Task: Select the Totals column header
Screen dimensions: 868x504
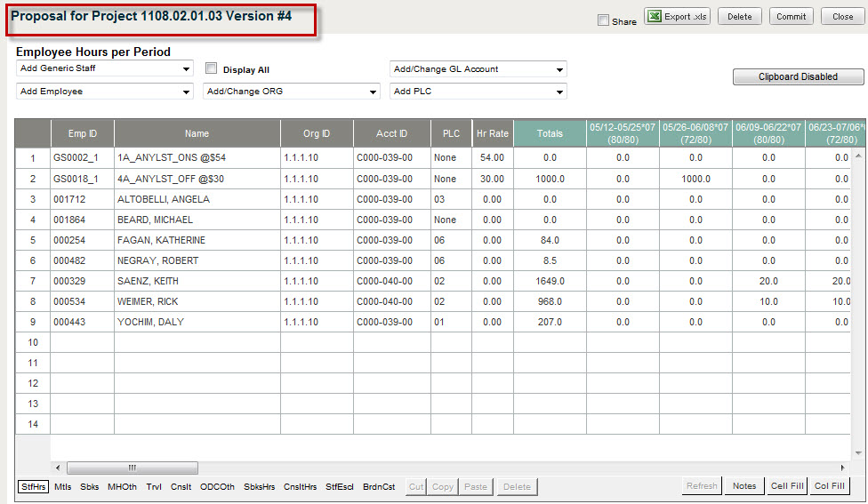Action: (x=550, y=133)
